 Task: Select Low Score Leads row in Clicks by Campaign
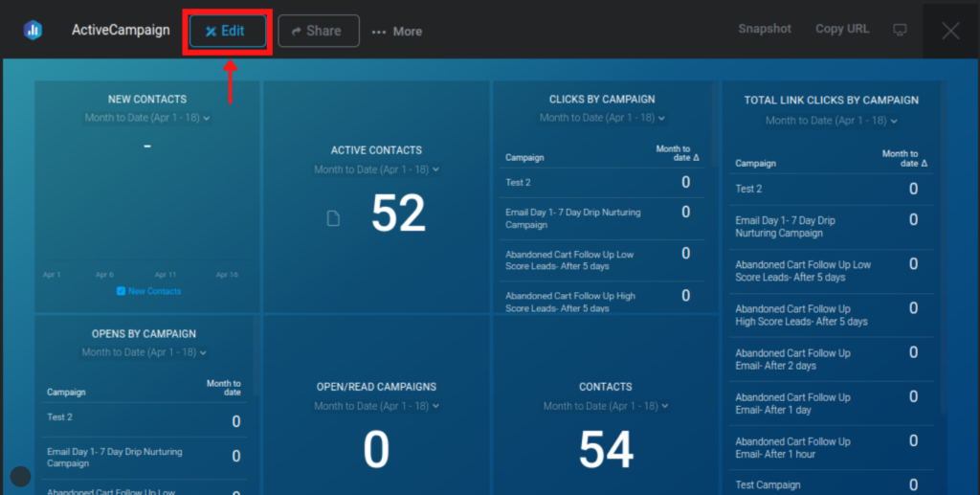[x=602, y=260]
